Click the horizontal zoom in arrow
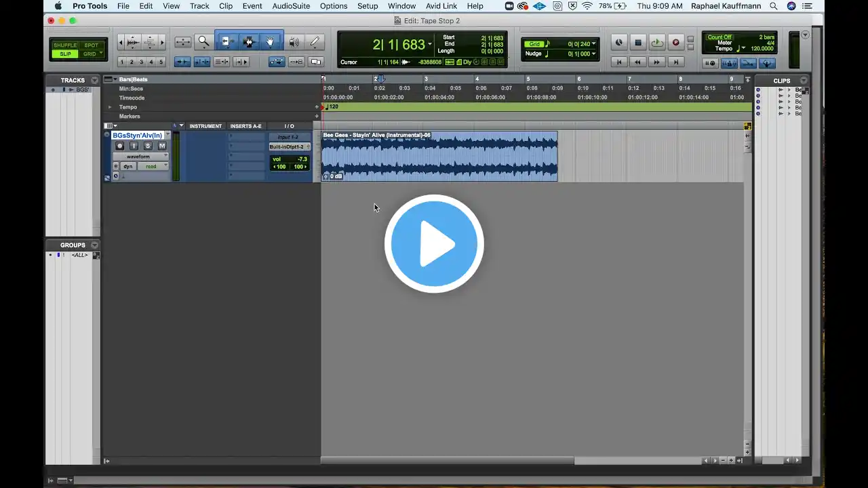Viewport: 868px width, 488px height. coord(161,43)
